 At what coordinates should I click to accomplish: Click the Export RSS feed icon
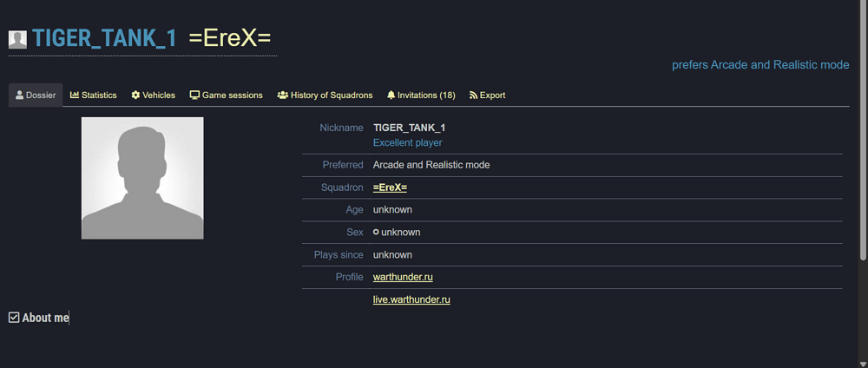pos(473,95)
